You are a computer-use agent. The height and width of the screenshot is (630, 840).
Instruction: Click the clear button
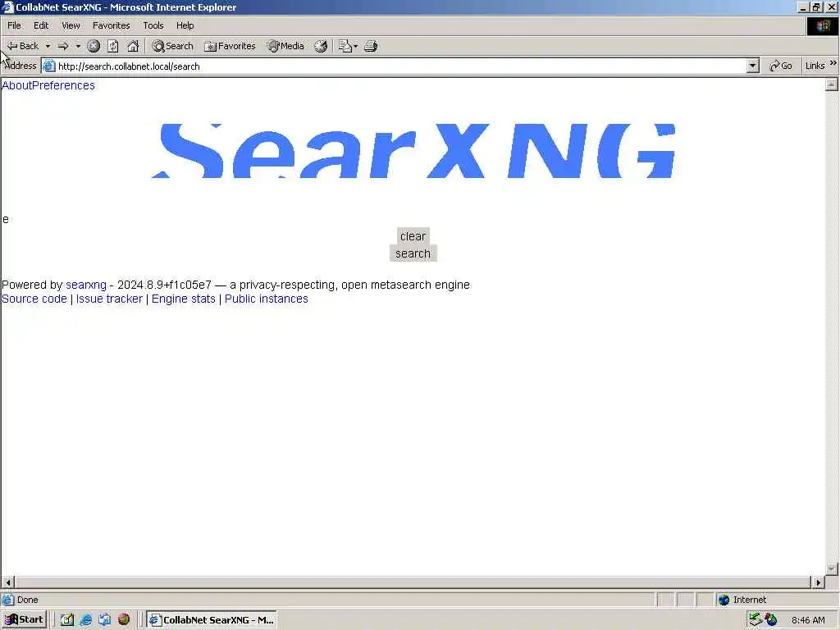pyautogui.click(x=413, y=236)
